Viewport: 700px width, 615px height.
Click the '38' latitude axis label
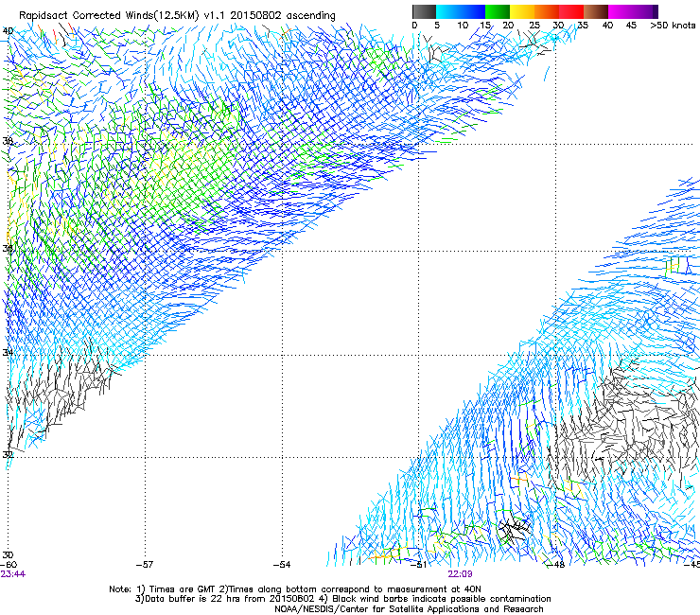[8, 141]
